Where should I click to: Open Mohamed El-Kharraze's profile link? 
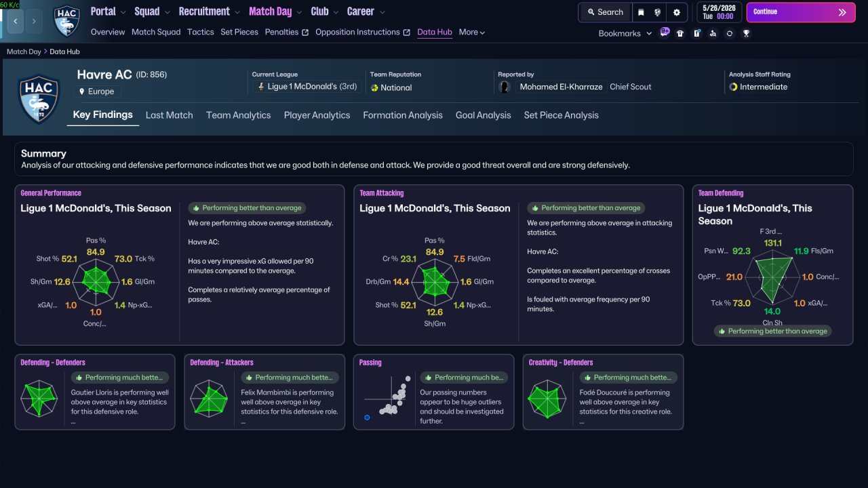pos(561,87)
